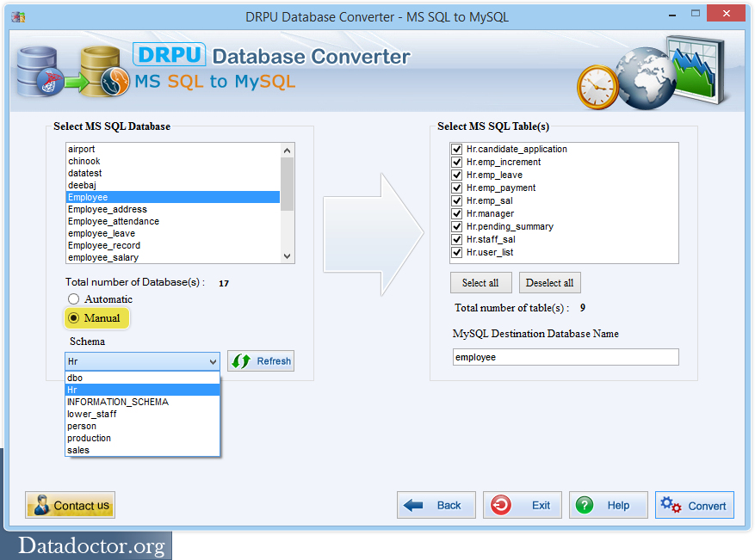This screenshot has height=560, width=755.
Task: Select Employee_record database
Action: pos(173,245)
